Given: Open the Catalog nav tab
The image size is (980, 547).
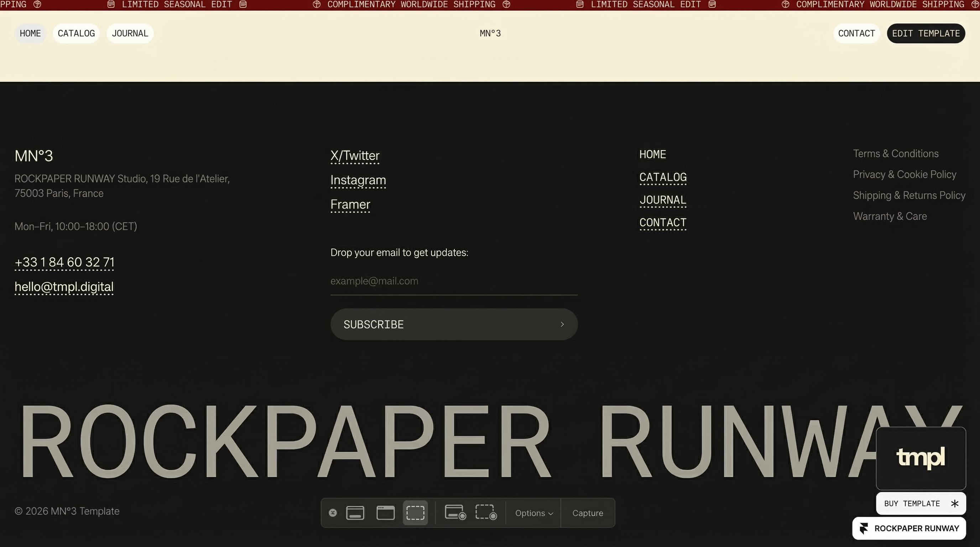Looking at the screenshot, I should click(x=76, y=33).
